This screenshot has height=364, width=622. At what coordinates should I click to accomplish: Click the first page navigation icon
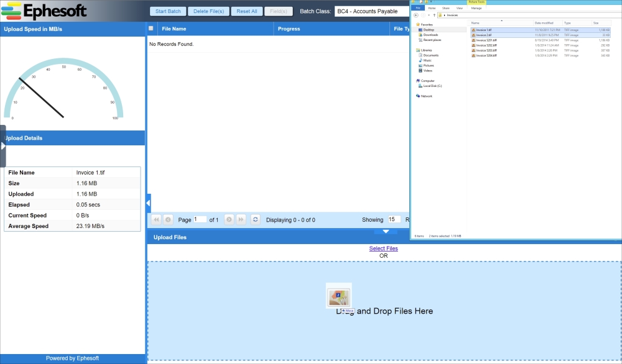click(156, 219)
